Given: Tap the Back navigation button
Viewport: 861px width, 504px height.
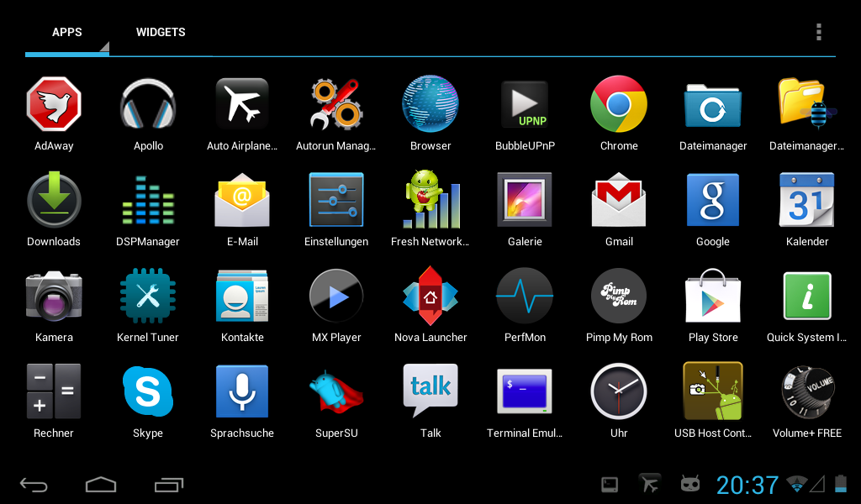Looking at the screenshot, I should [34, 485].
